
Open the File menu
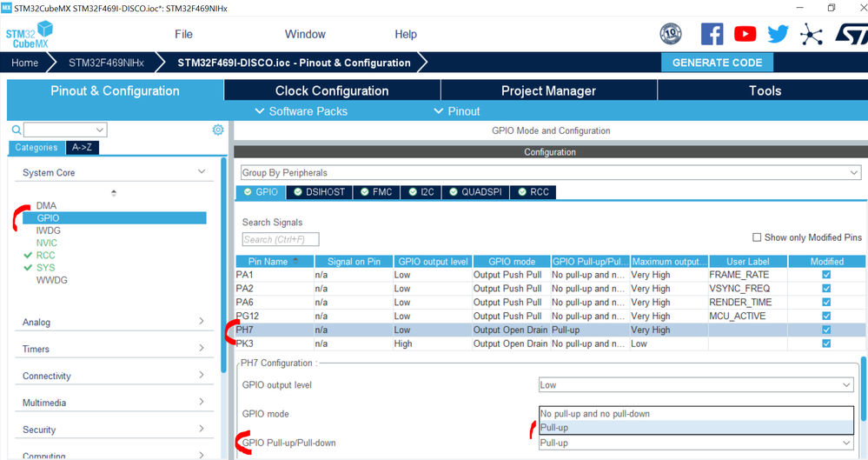click(184, 35)
